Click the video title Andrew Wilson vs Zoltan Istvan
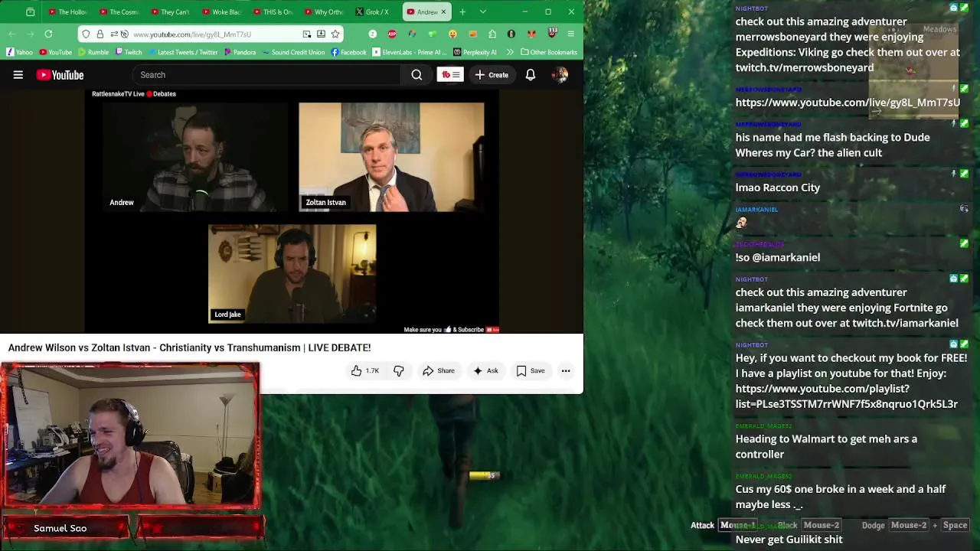 tap(189, 347)
